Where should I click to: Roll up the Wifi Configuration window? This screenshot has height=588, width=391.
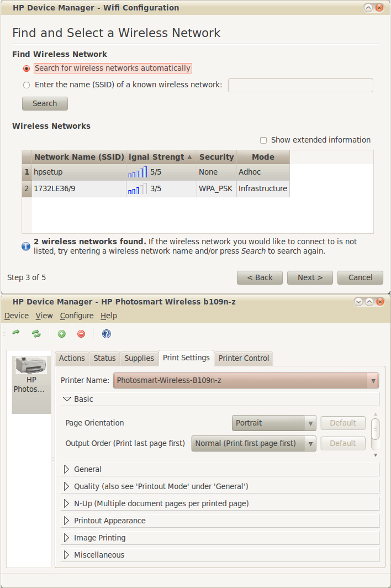point(368,8)
